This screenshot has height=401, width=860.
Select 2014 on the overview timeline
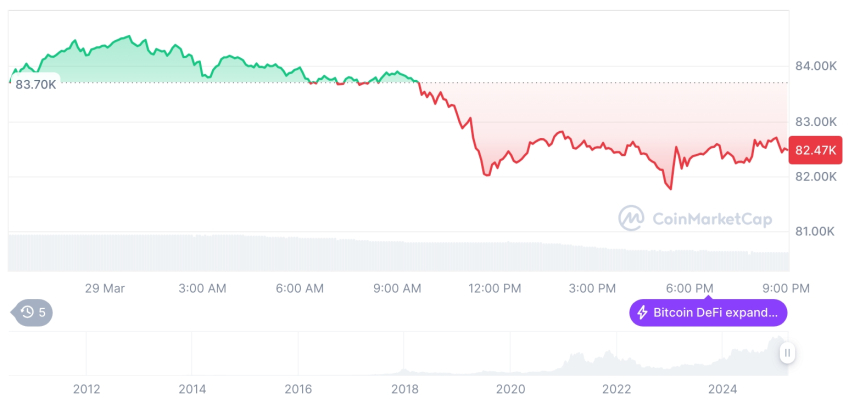click(x=192, y=389)
